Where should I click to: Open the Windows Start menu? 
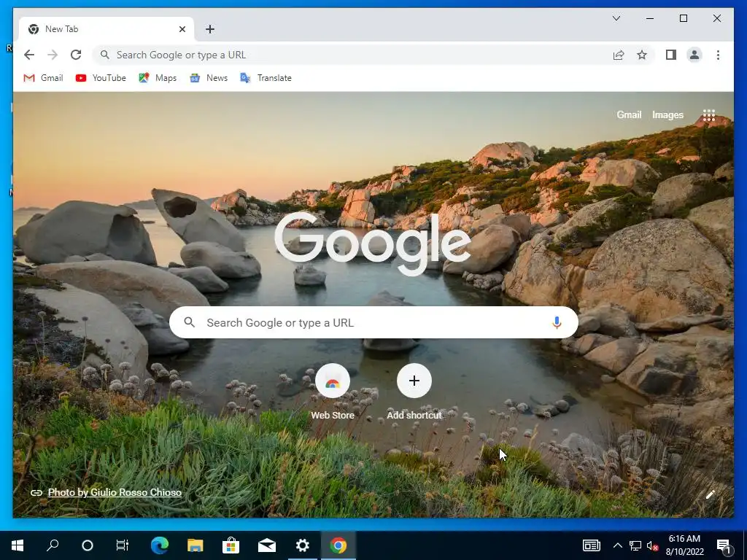point(18,545)
